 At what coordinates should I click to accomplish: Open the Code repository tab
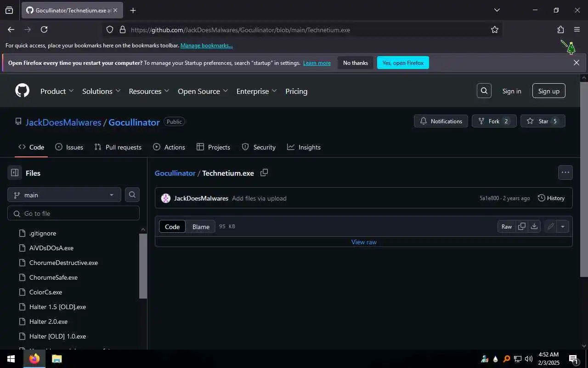[x=31, y=147]
